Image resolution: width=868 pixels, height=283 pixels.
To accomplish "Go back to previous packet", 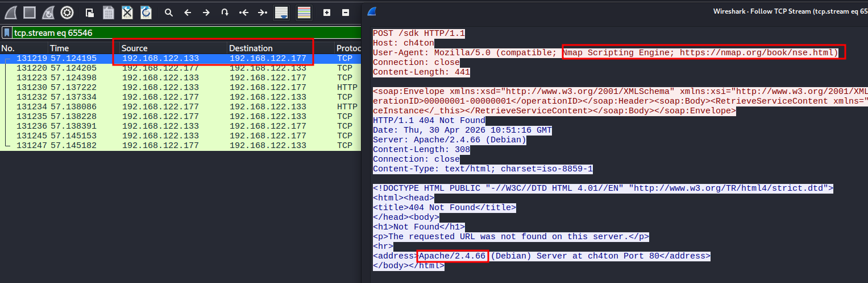I will click(188, 12).
